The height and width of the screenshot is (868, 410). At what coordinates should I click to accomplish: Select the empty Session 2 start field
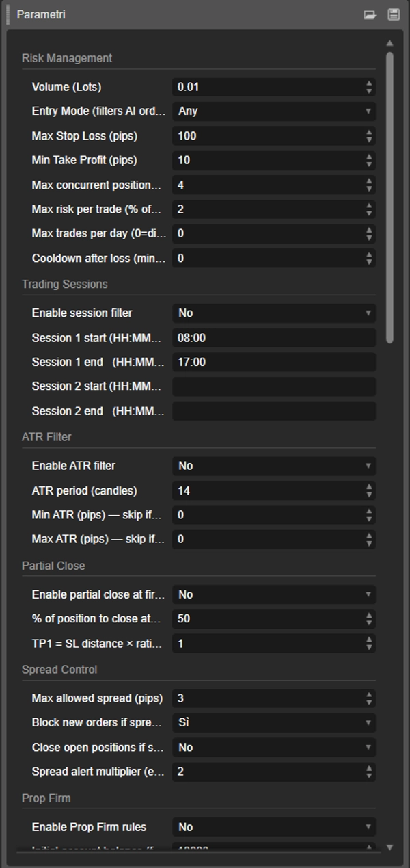tap(273, 386)
